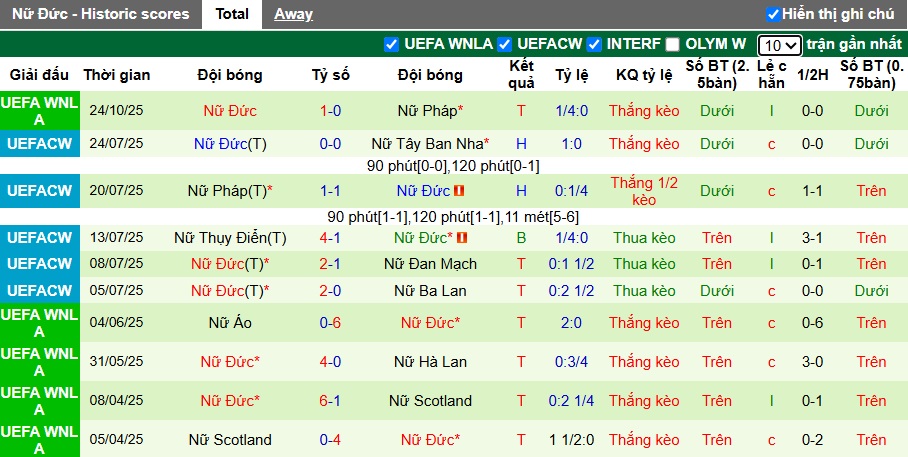
Task: Open the Nữ Ba Lan team link
Action: click(430, 290)
